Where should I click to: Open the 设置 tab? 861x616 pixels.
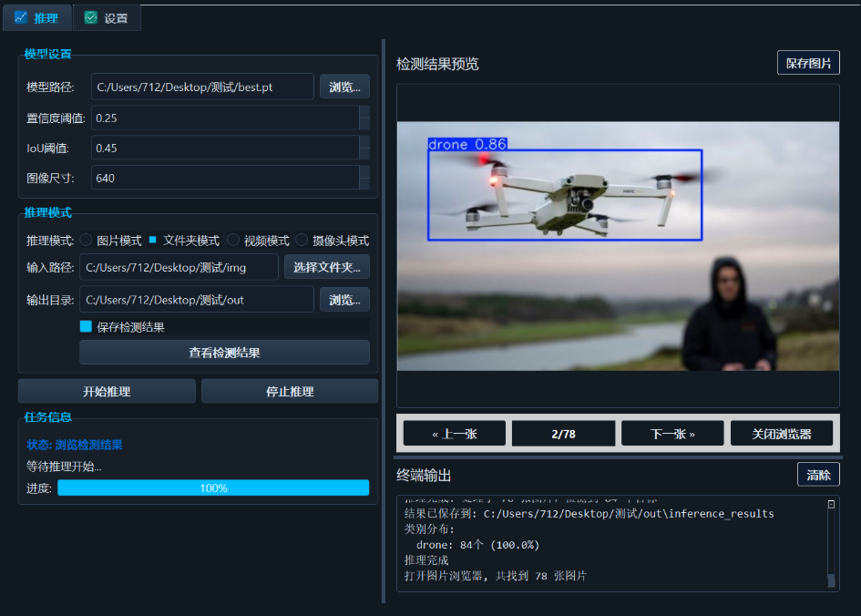click(x=108, y=18)
